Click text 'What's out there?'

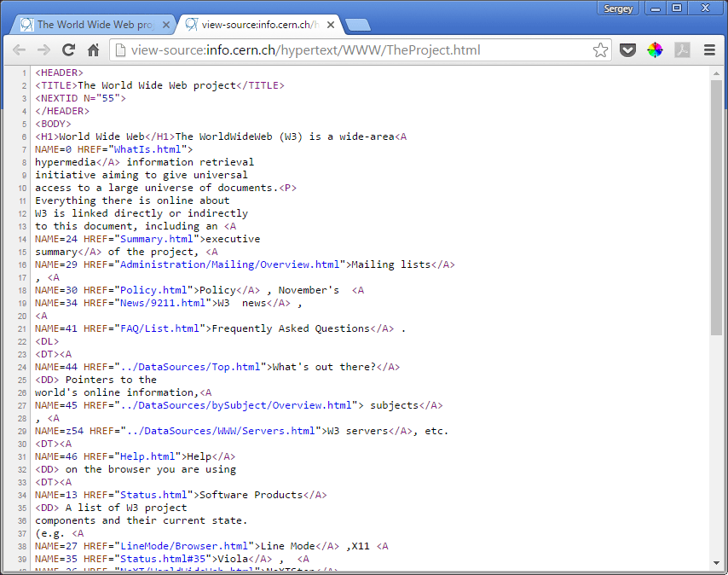point(324,367)
